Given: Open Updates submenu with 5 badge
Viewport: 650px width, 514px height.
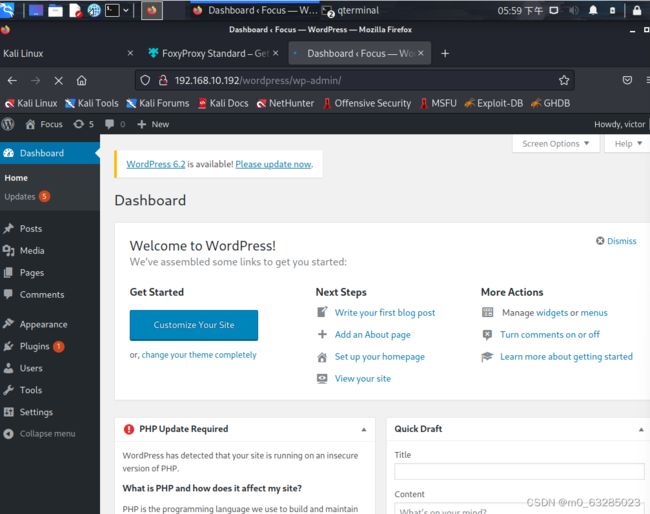Looking at the screenshot, I should (27, 196).
